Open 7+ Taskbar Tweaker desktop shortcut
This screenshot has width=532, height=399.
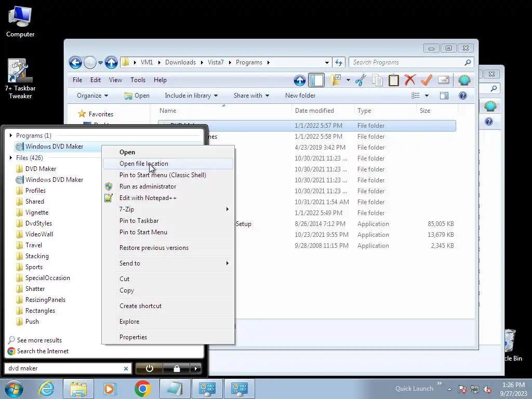tap(20, 79)
